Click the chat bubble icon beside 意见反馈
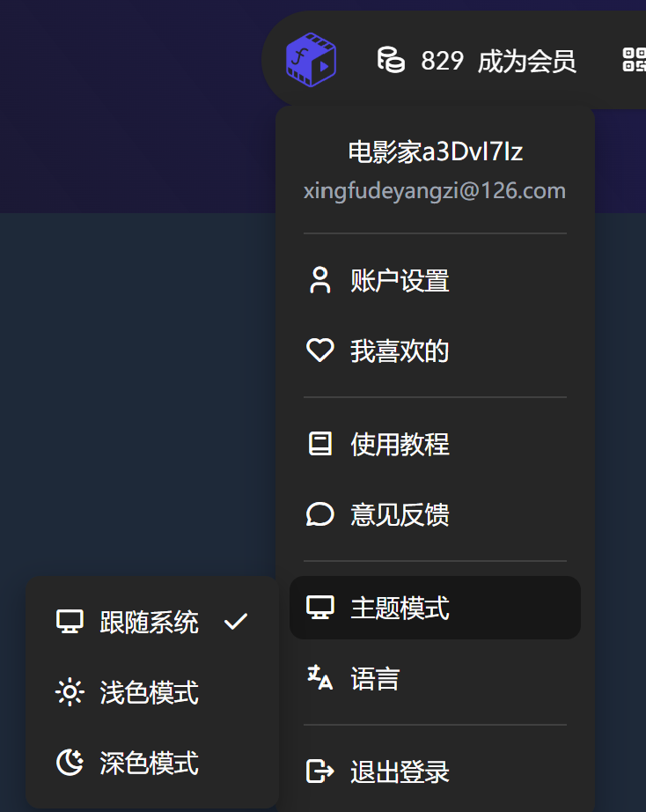 tap(319, 514)
